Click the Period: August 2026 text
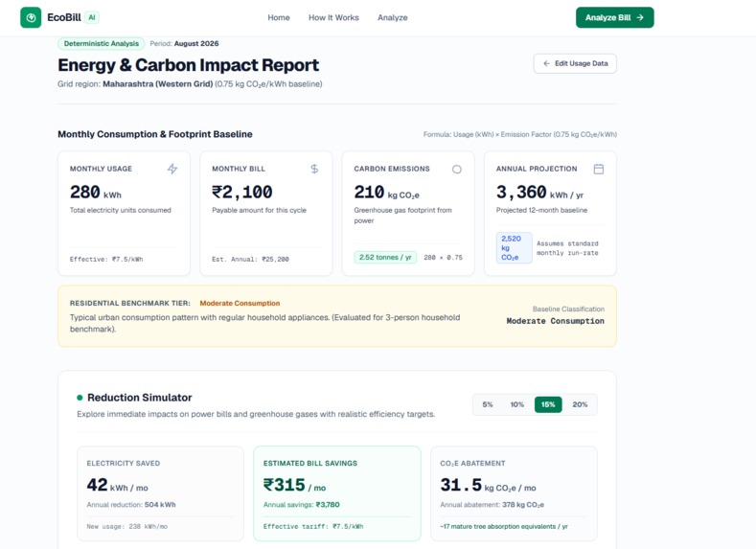Image resolution: width=756 pixels, height=549 pixels. (184, 43)
